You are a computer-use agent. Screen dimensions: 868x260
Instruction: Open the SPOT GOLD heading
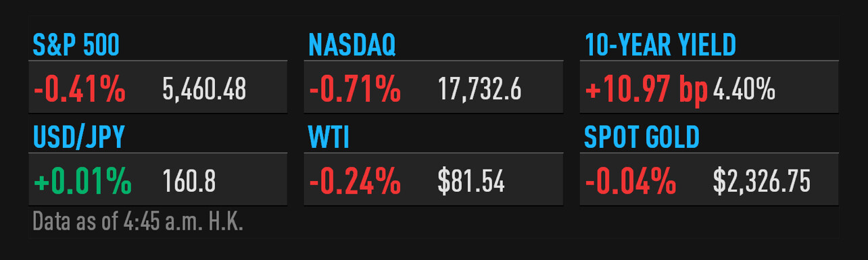[642, 138]
